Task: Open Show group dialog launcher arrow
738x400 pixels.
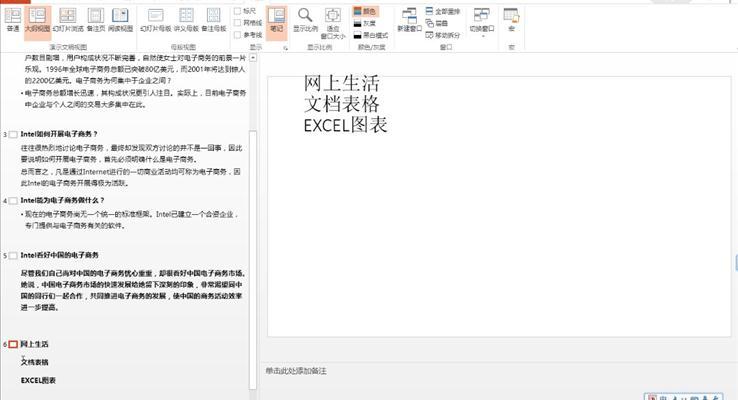Action: point(285,47)
